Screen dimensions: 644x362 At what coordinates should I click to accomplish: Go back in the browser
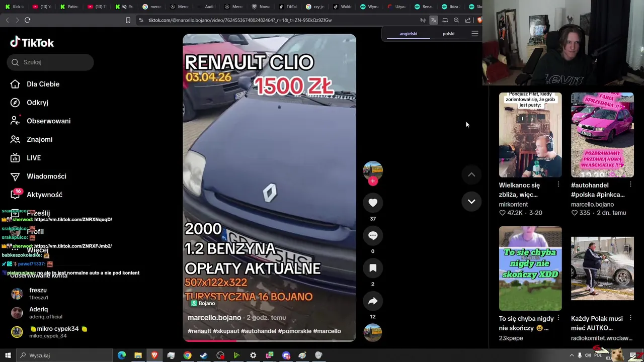7,20
